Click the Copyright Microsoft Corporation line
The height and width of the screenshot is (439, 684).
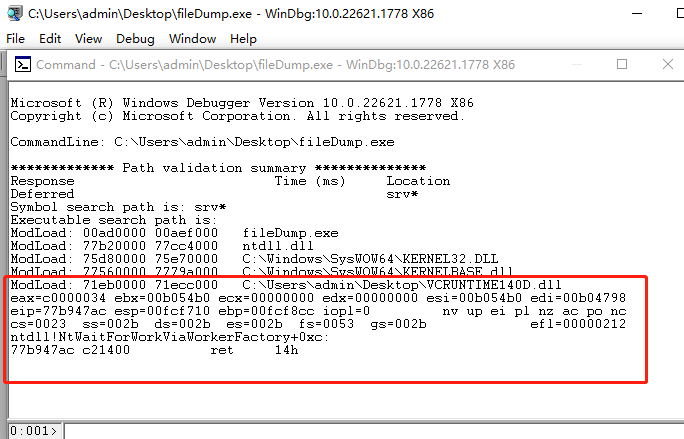[x=238, y=116]
